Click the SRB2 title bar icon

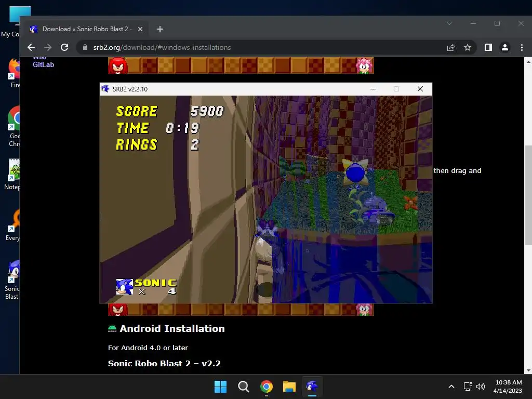(105, 89)
